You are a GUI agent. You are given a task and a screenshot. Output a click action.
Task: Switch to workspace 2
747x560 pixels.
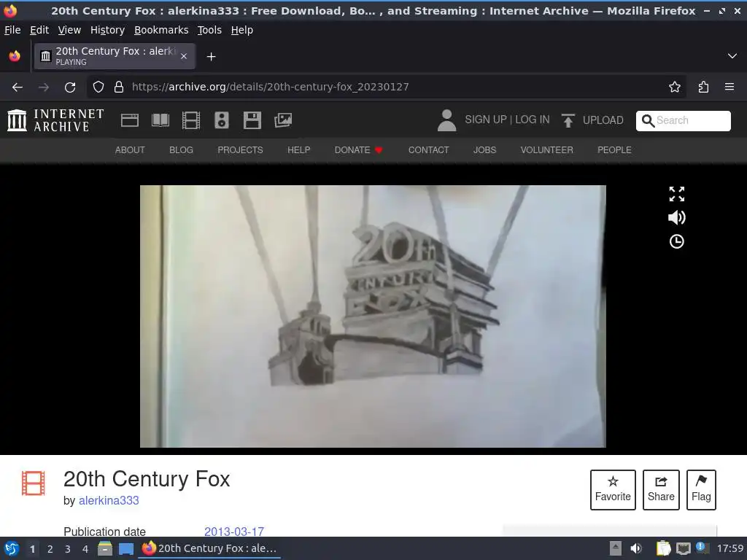[x=50, y=549]
